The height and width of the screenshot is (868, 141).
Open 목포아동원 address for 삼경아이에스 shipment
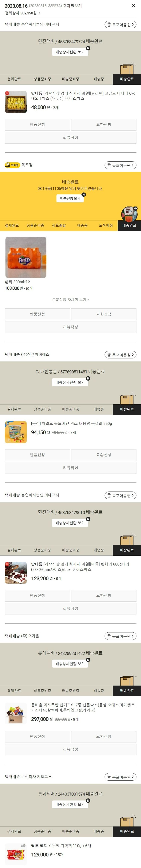click(x=121, y=355)
